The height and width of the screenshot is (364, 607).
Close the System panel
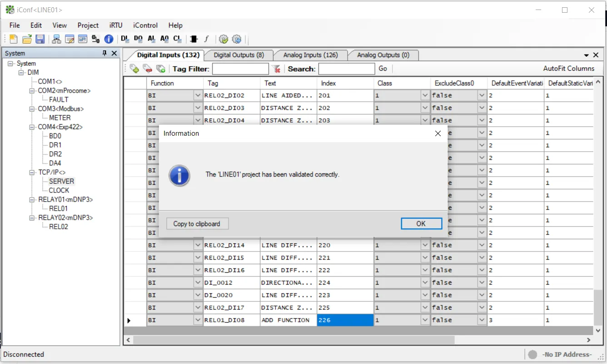(114, 53)
